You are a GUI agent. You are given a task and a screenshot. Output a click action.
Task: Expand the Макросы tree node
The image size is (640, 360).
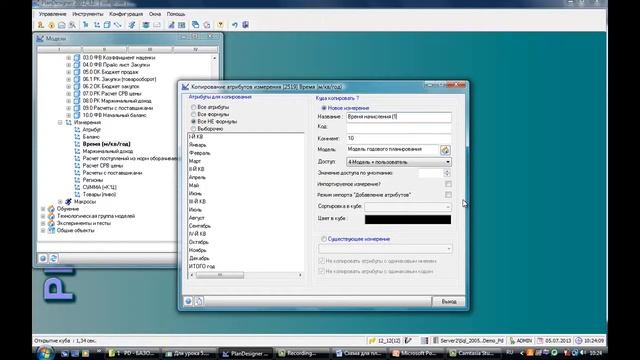point(60,202)
